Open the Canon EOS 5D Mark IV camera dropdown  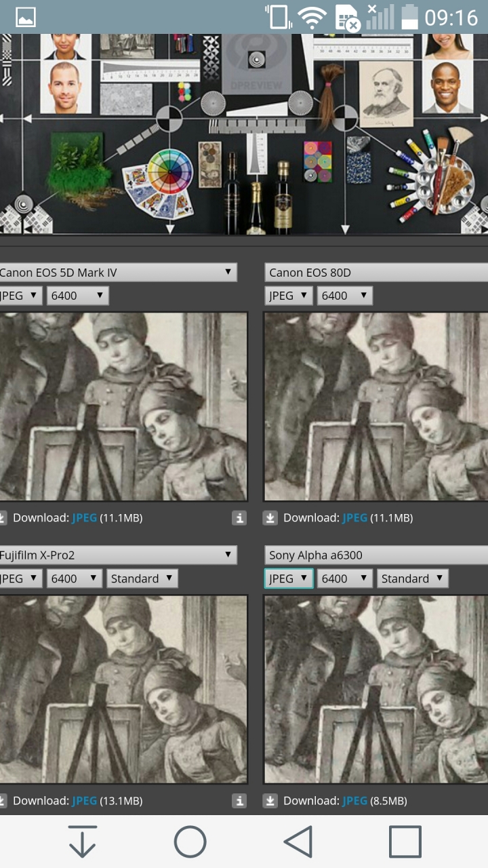[117, 273]
